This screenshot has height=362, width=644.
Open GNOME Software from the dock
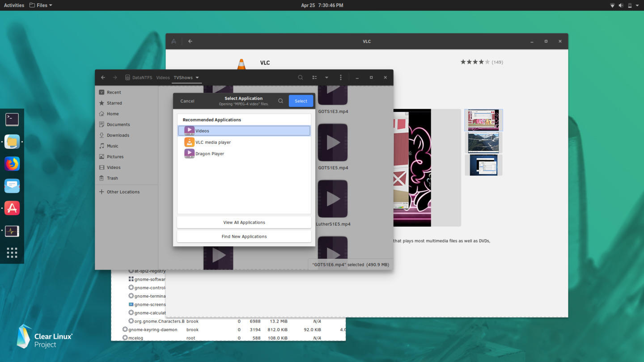point(12,208)
